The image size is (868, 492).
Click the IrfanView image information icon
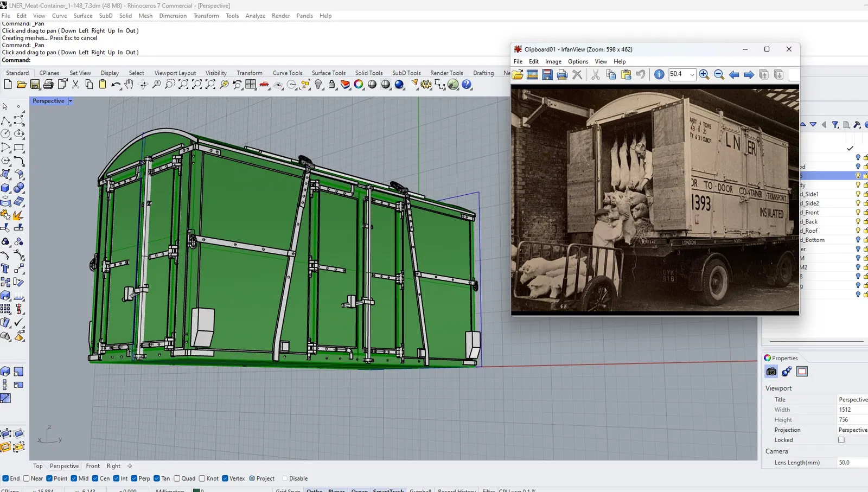(x=659, y=75)
